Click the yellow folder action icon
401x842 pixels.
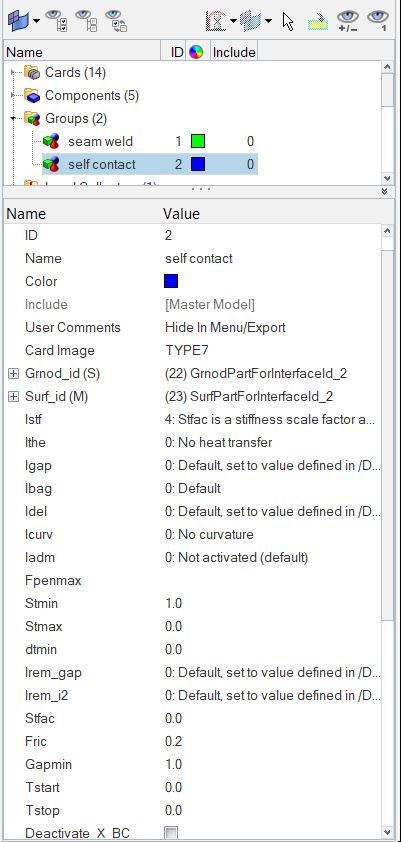(x=318, y=23)
